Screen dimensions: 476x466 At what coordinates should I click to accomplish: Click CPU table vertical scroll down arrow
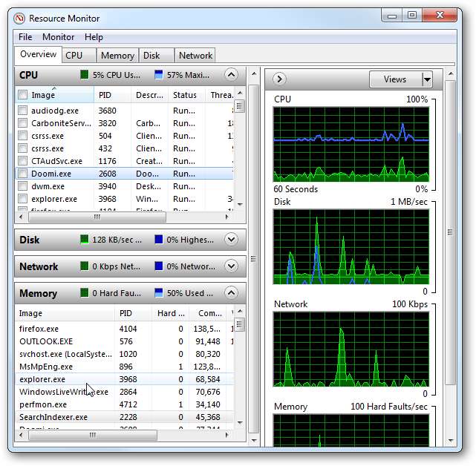click(x=240, y=205)
